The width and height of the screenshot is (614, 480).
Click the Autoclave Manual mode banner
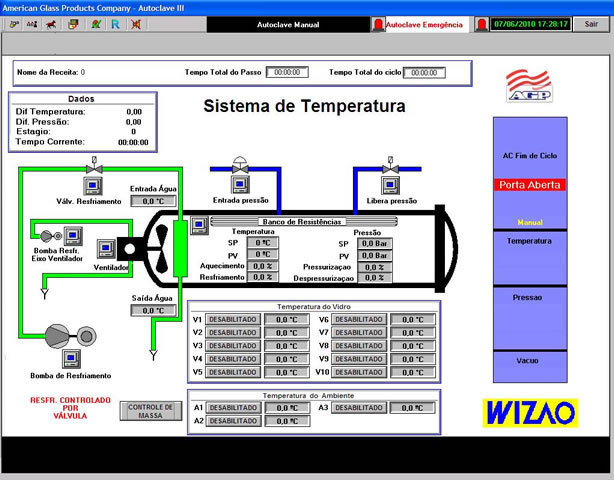[x=288, y=25]
